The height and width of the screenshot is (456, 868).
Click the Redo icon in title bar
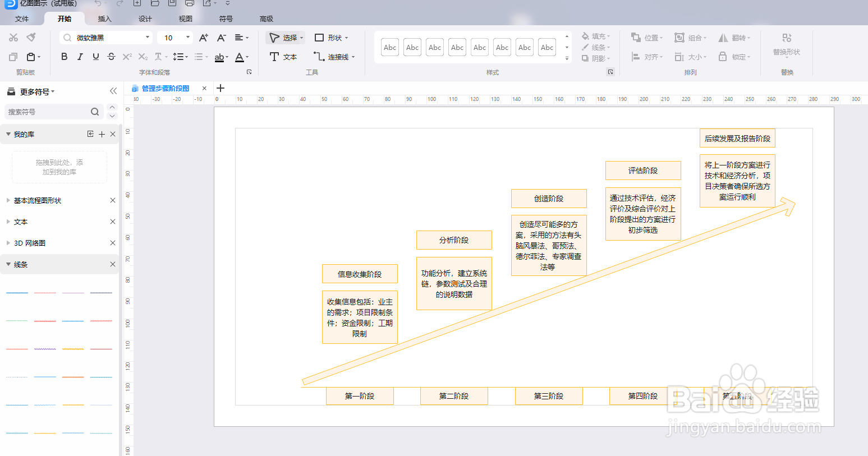120,3
